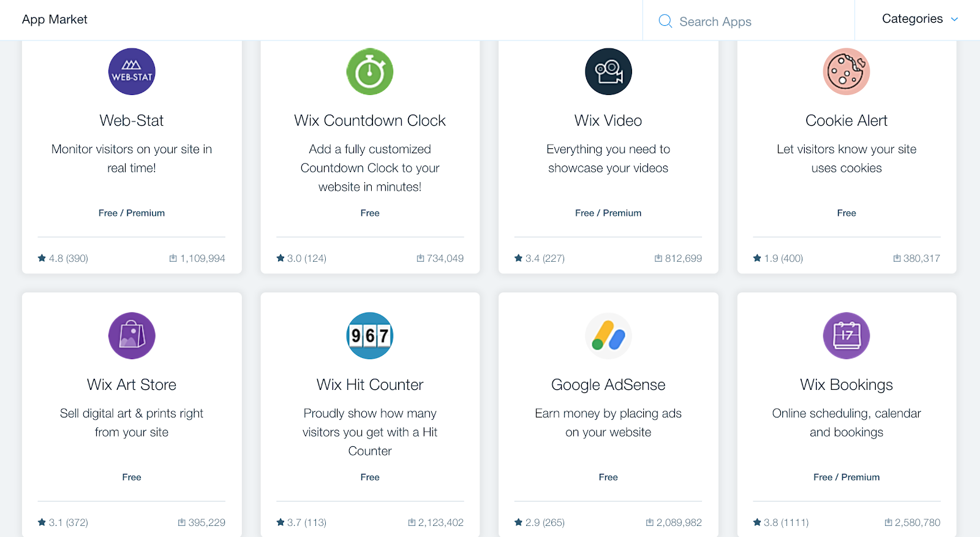Click 'Add a fully customized Countdown' description
The height and width of the screenshot is (537, 980).
click(370, 168)
